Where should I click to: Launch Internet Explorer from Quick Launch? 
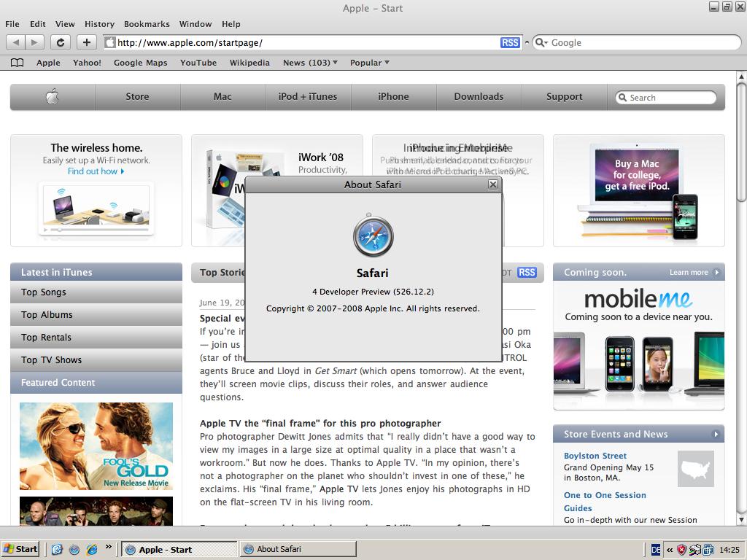point(92,550)
